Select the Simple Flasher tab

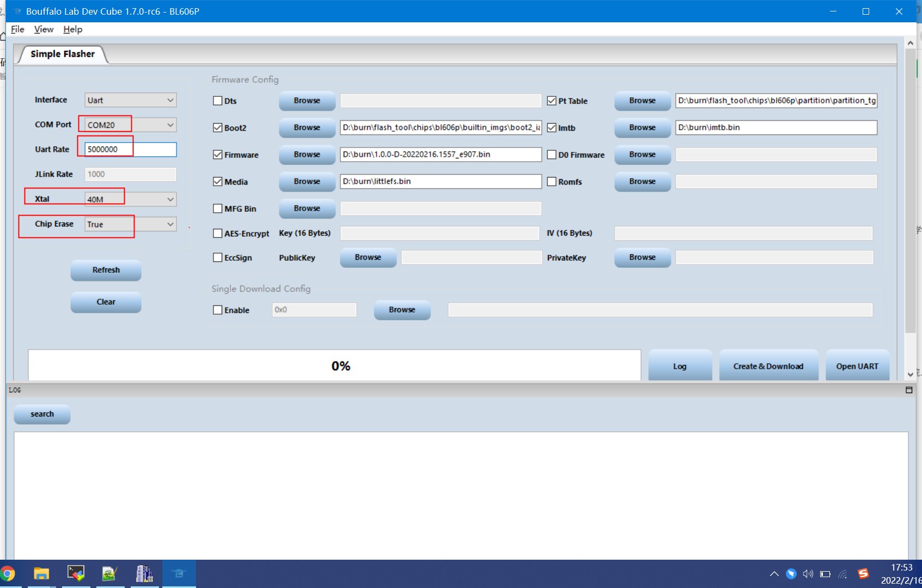pyautogui.click(x=63, y=54)
